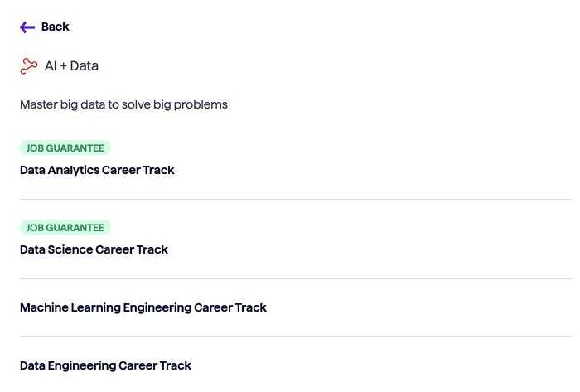Click divider line below Data Analytics track
The image size is (580, 392).
point(296,200)
